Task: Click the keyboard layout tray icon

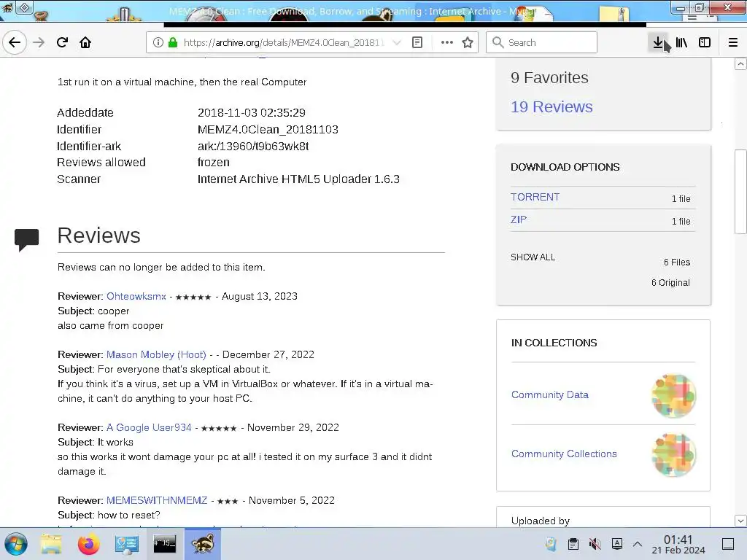Action: 617,544
